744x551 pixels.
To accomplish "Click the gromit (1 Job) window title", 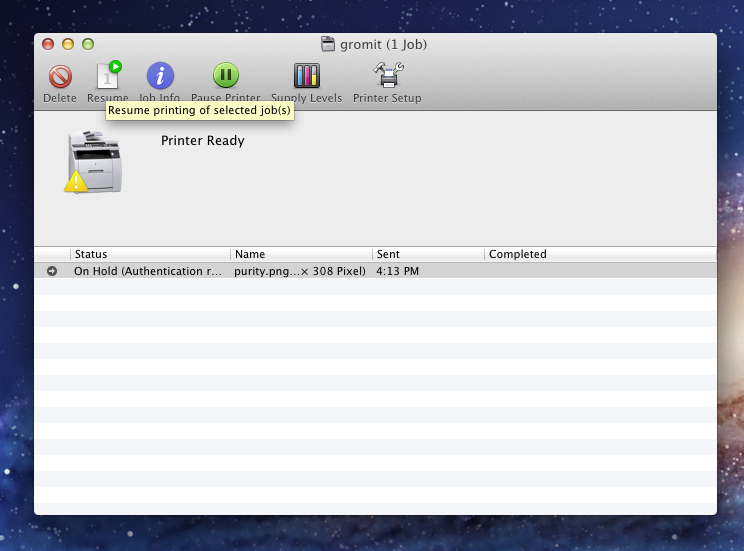I will (383, 44).
